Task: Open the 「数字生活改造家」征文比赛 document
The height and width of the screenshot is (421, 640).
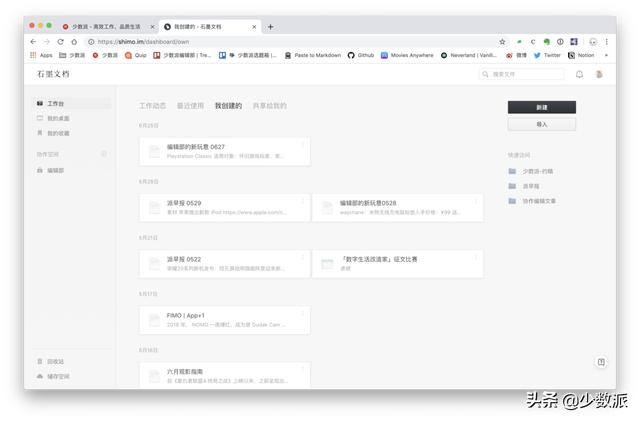Action: (398, 264)
